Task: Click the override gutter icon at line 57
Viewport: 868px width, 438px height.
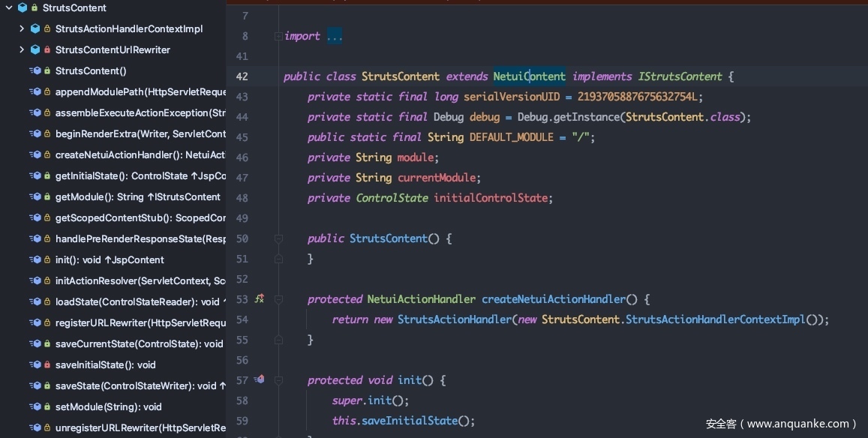Action: tap(260, 379)
